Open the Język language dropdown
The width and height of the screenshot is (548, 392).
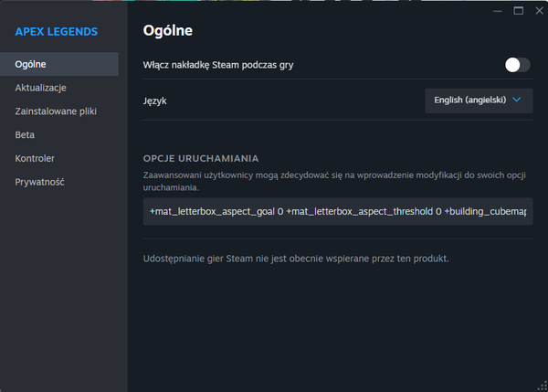(x=479, y=101)
